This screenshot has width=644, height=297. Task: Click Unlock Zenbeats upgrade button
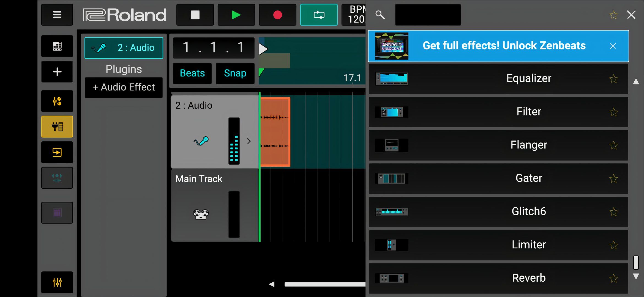[x=497, y=46]
